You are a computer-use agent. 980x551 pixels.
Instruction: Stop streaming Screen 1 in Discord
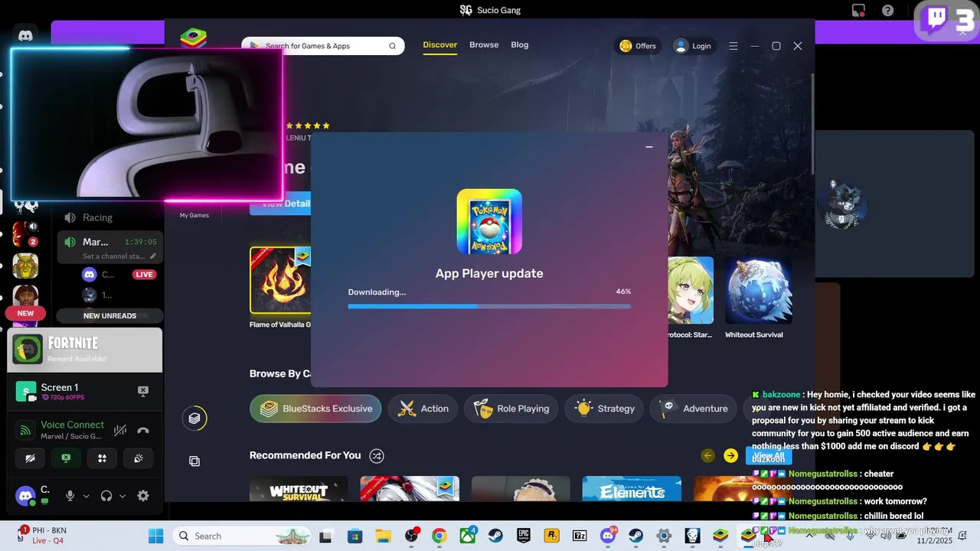click(x=143, y=391)
